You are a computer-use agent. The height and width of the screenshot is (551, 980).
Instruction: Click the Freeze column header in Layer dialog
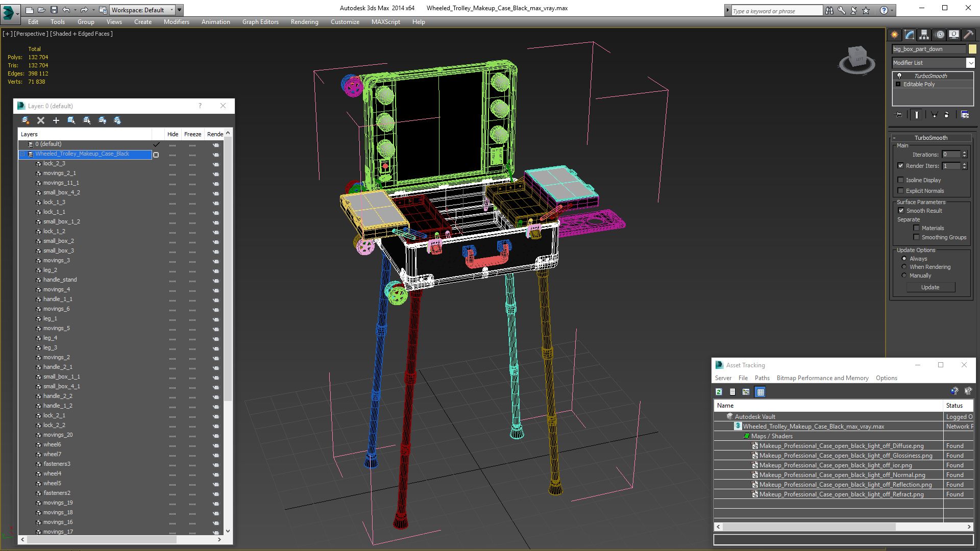(192, 134)
